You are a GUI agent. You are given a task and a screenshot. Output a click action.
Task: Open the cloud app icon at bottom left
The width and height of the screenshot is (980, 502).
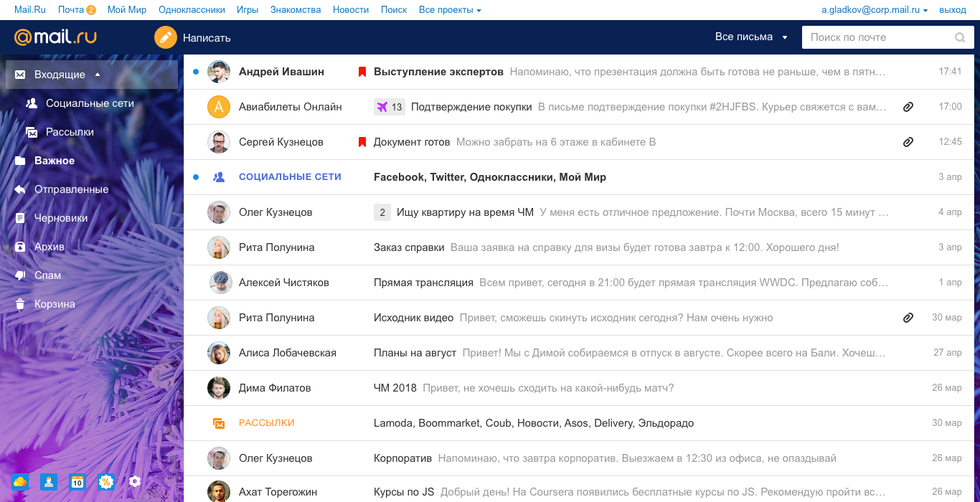(x=19, y=482)
